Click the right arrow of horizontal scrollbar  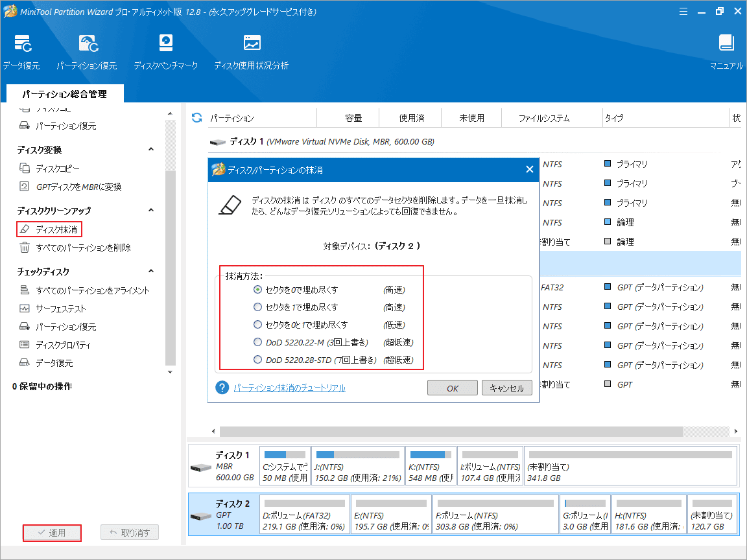point(736,432)
